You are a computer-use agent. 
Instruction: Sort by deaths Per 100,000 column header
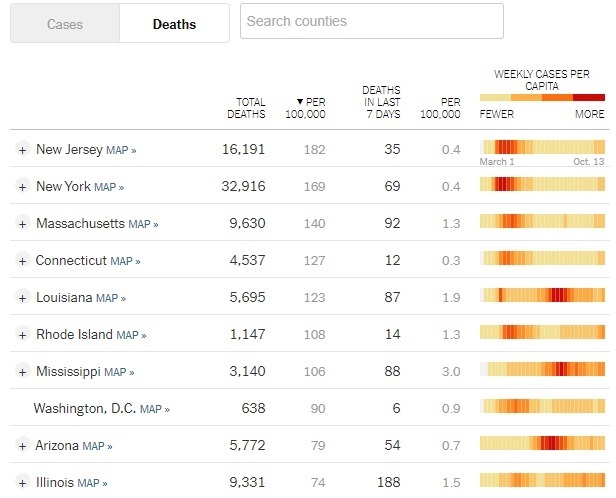311,108
